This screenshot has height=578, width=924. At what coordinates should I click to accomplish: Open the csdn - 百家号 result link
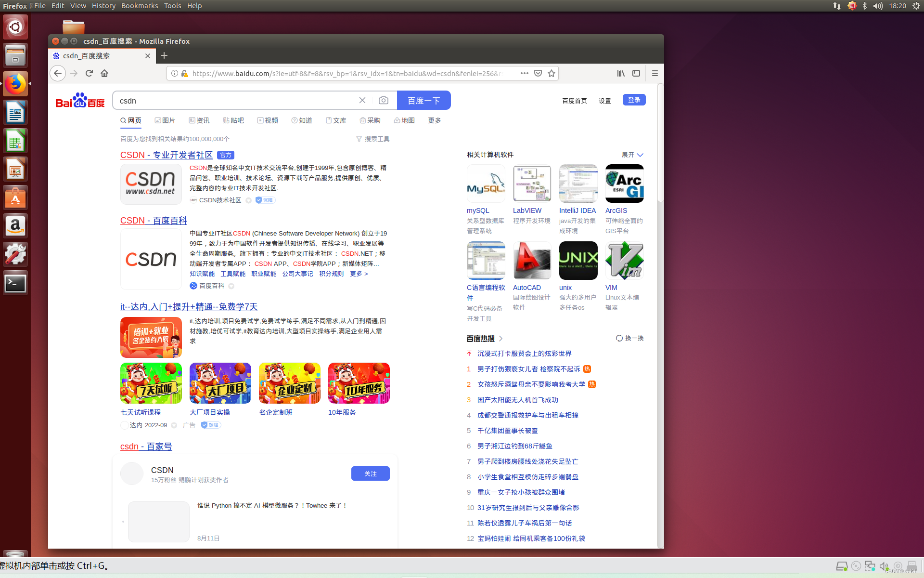(x=146, y=447)
